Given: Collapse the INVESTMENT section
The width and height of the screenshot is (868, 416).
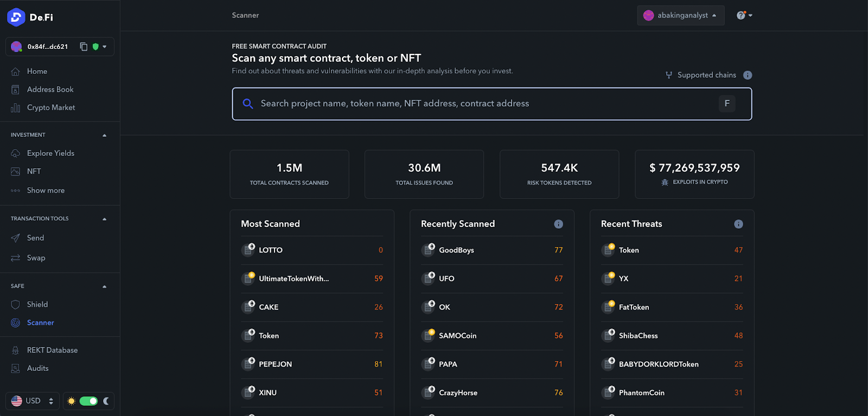Looking at the screenshot, I should coord(105,135).
